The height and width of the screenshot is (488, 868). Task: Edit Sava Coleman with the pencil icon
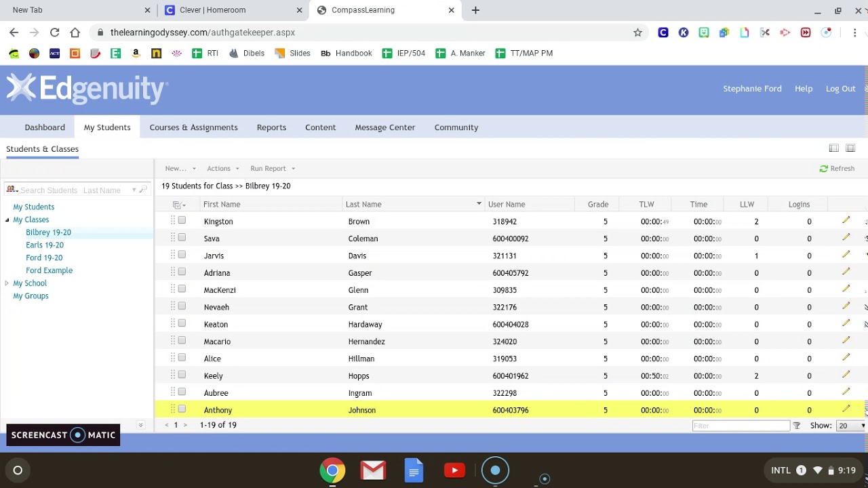846,237
